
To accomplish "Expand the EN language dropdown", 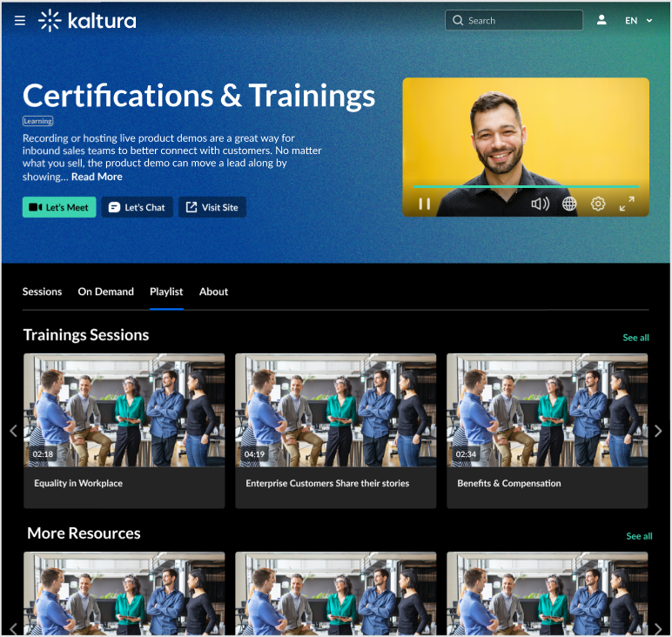I will point(639,21).
